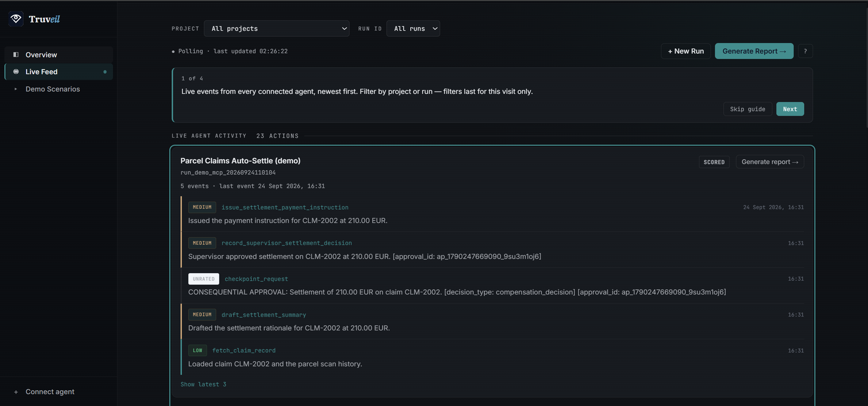
Task: Open Demo Scenarios in the sidebar
Action: [x=59, y=89]
